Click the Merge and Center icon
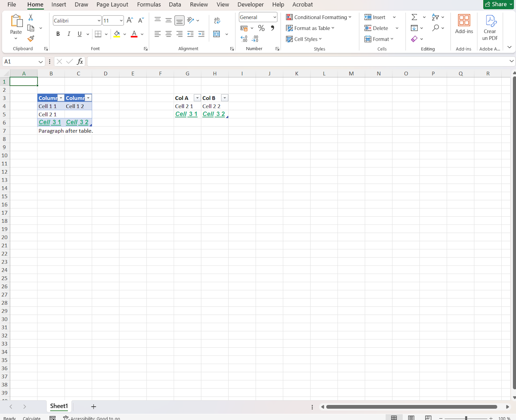The width and height of the screenshot is (516, 420). [x=217, y=34]
